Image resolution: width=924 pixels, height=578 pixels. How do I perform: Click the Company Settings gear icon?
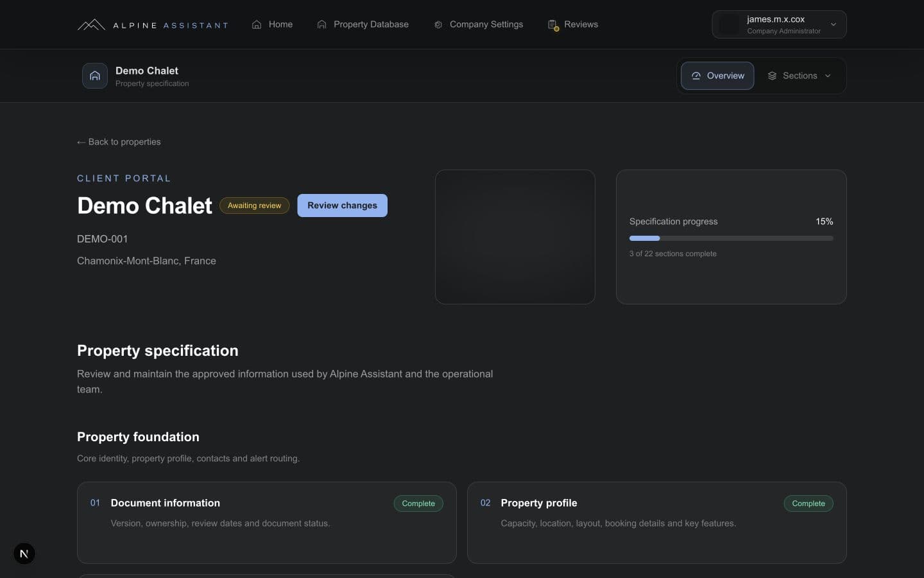438,24
